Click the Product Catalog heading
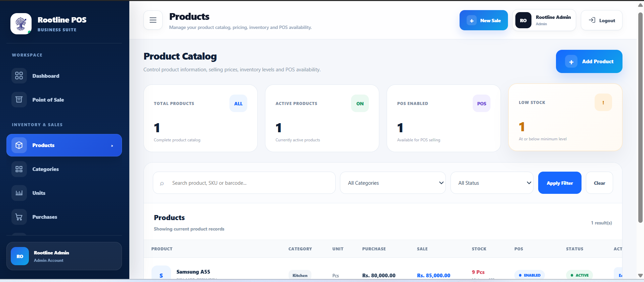 [180, 56]
